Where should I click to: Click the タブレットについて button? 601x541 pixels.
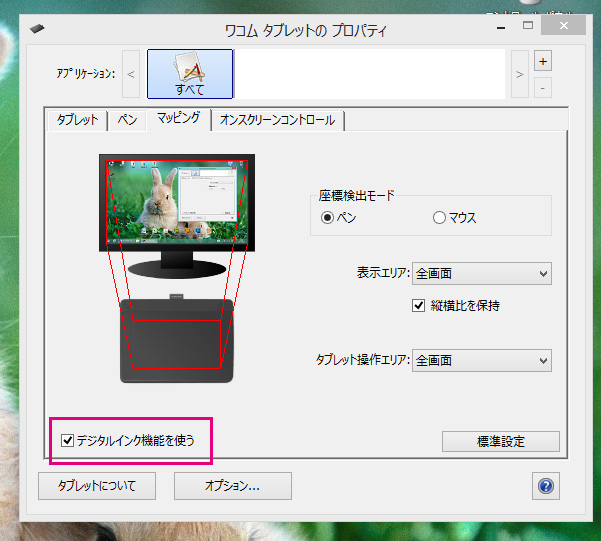(97, 486)
